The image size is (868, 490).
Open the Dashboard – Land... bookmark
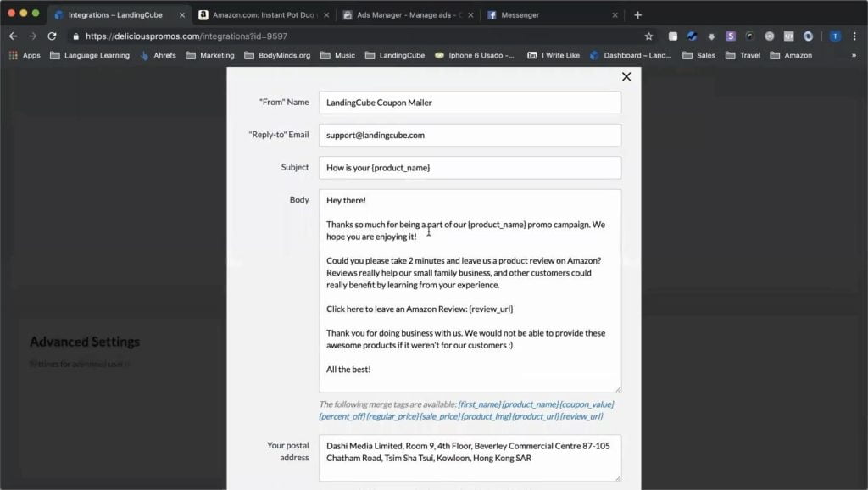[631, 55]
